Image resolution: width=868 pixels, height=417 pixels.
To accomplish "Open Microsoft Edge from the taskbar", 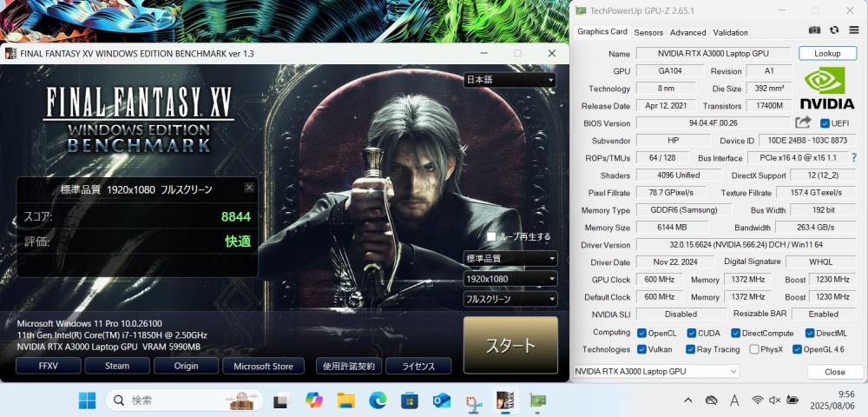I will click(x=378, y=400).
